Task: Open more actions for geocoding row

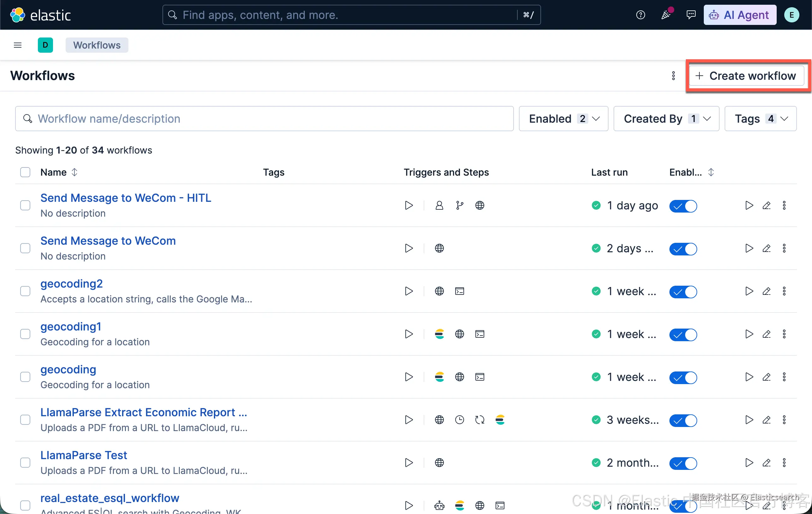Action: tap(784, 377)
